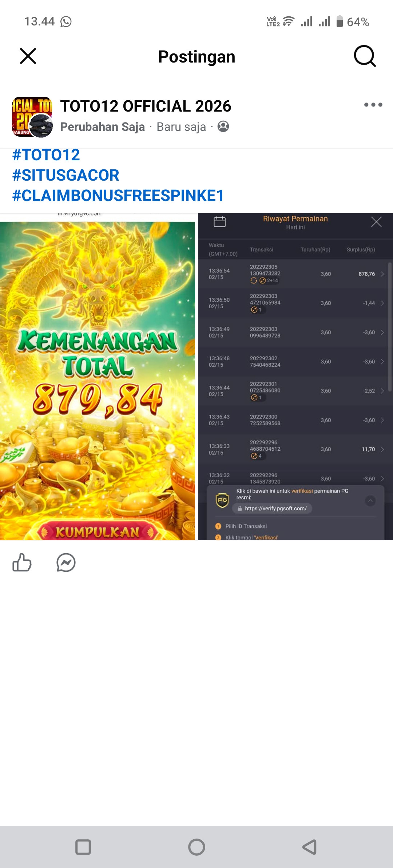Tap the TOTO12 OFFICIAL profile picture
393x868 pixels.
[32, 117]
